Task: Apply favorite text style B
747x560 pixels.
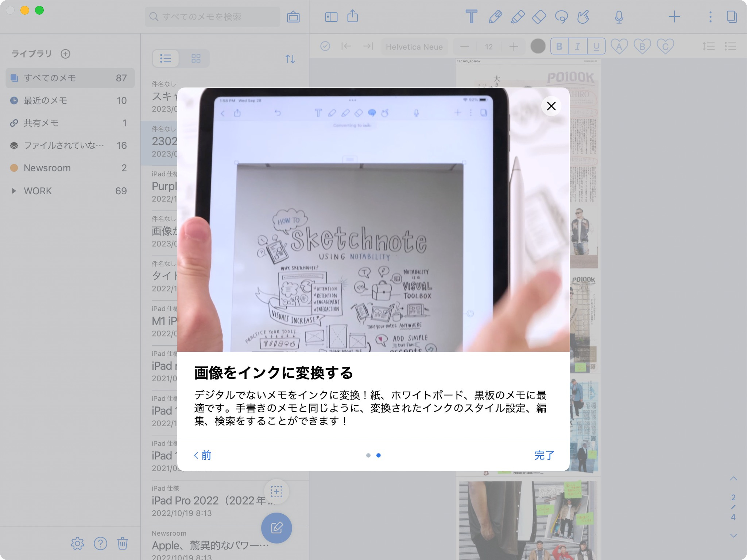Action: [642, 46]
